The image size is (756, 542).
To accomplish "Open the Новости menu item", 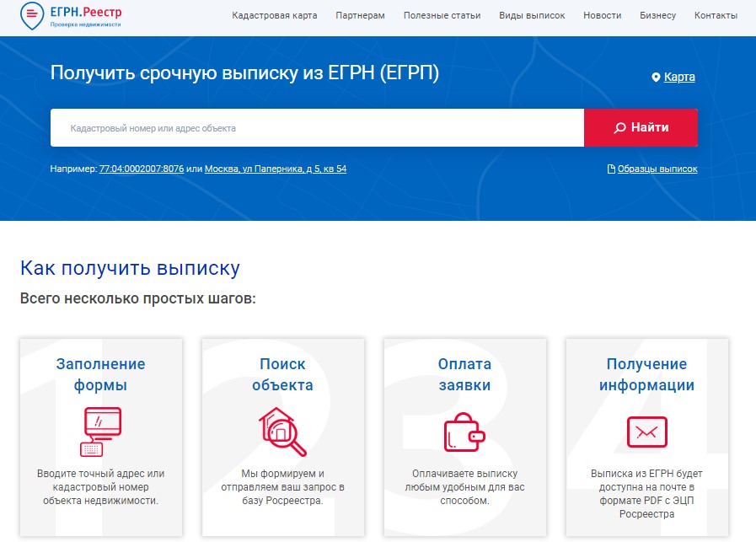I will tap(602, 15).
